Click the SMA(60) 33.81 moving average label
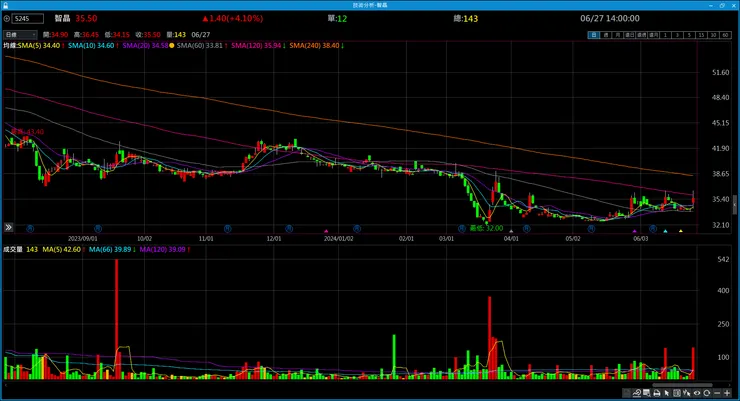Viewport: 740px width, 401px height. (x=202, y=45)
